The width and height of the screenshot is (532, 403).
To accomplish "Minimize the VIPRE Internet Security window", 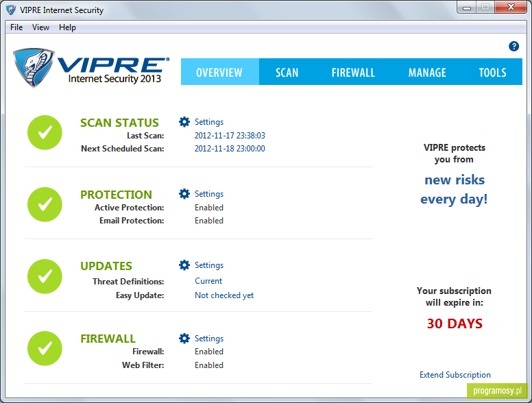I will point(467,8).
